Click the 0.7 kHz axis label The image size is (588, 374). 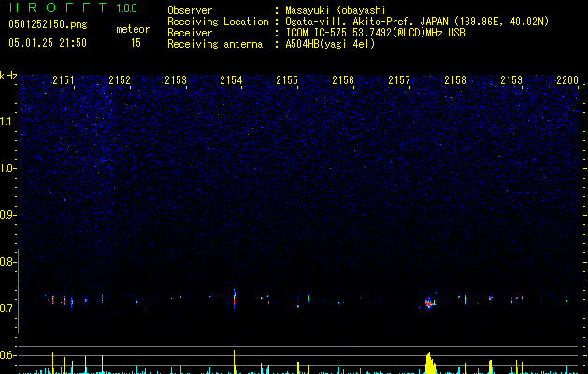click(x=7, y=309)
